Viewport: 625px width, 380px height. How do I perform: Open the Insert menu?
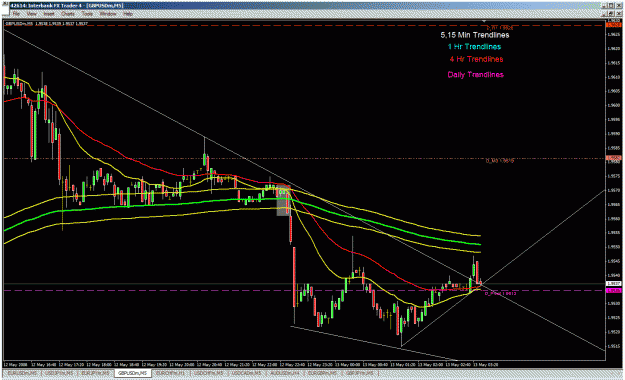[49, 14]
